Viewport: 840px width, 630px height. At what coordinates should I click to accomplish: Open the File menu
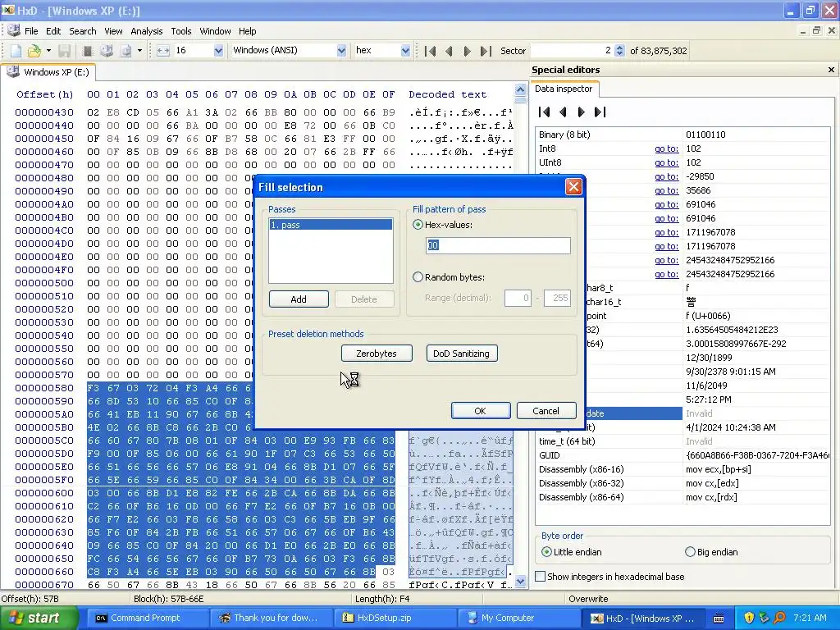pyautogui.click(x=31, y=31)
